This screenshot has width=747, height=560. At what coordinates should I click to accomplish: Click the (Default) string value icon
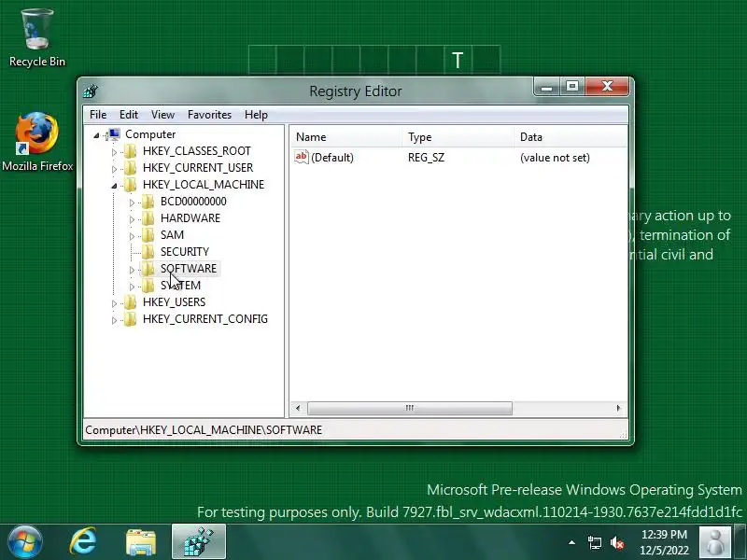(301, 157)
